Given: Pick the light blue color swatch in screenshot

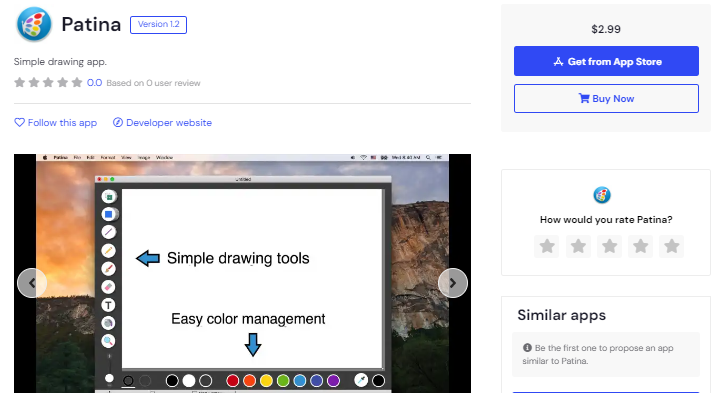Looking at the screenshot, I should pyautogui.click(x=300, y=381).
